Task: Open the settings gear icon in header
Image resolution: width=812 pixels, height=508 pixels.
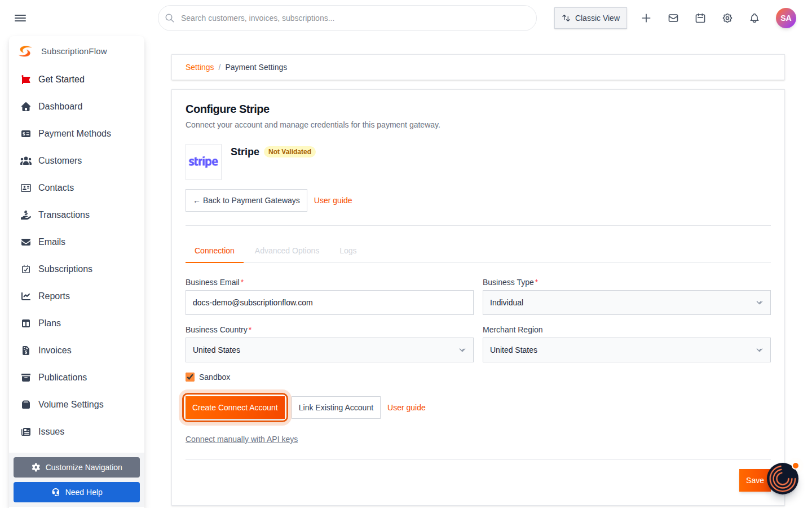Action: pos(727,18)
